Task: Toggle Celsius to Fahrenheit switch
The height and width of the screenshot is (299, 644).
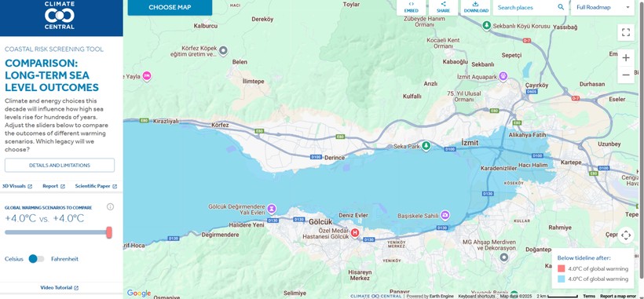Action: coord(37,259)
